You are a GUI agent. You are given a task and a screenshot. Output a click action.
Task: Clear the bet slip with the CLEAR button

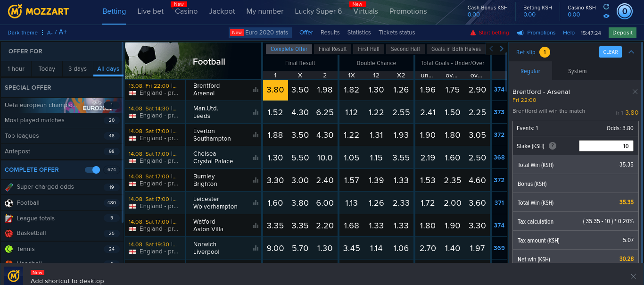point(610,52)
